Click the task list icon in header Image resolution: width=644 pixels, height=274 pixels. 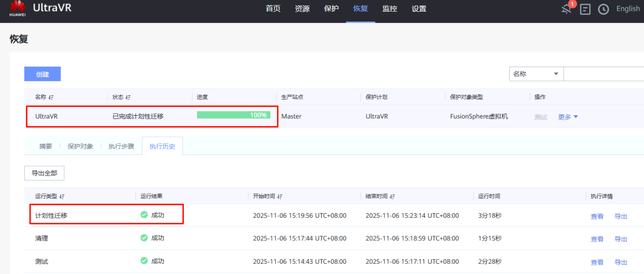[x=585, y=9]
